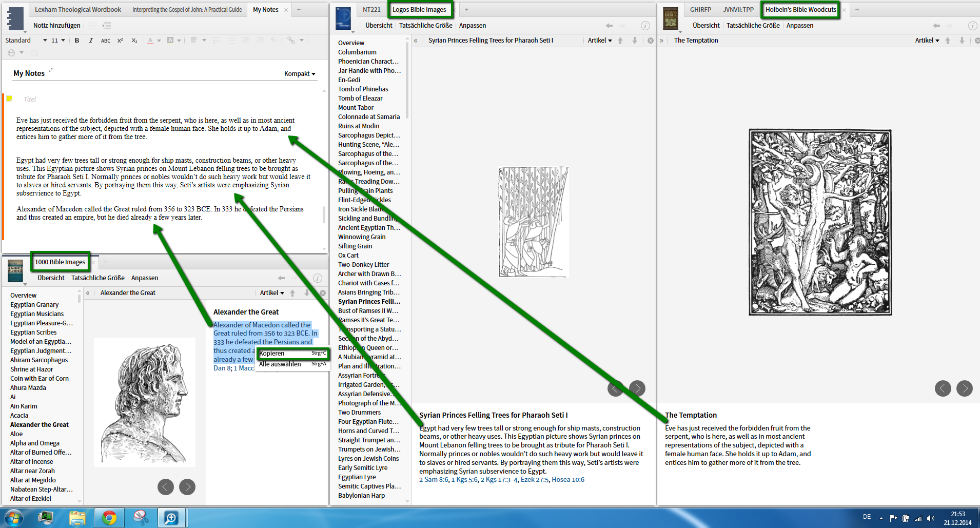This screenshot has width=980, height=528.
Task: Open the Hosea 10:6 reference link
Action: (x=568, y=480)
